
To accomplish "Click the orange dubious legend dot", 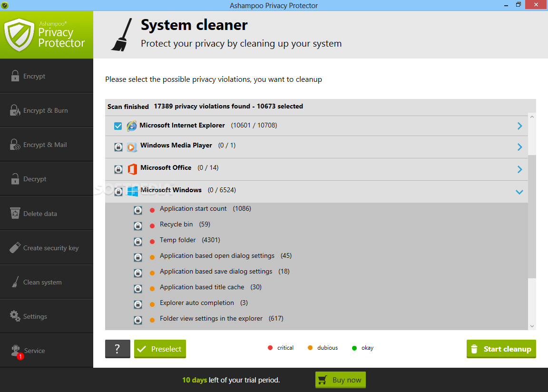I will 310,348.
